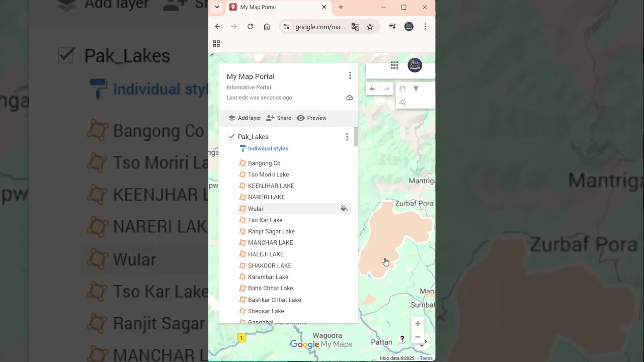Click the address bar URL field
The width and height of the screenshot is (644, 362).
tap(320, 27)
